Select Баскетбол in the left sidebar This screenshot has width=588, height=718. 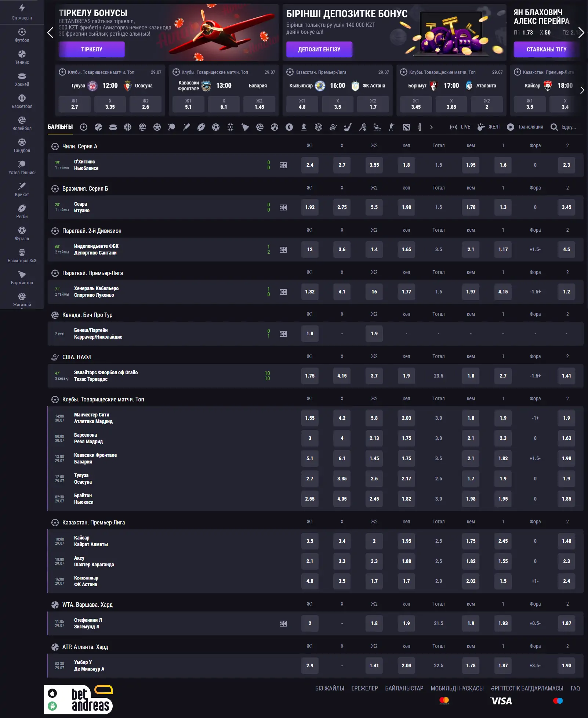point(22,101)
